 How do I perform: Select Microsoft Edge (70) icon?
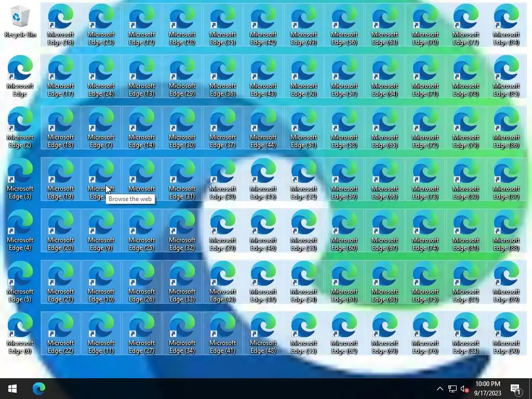425,25
